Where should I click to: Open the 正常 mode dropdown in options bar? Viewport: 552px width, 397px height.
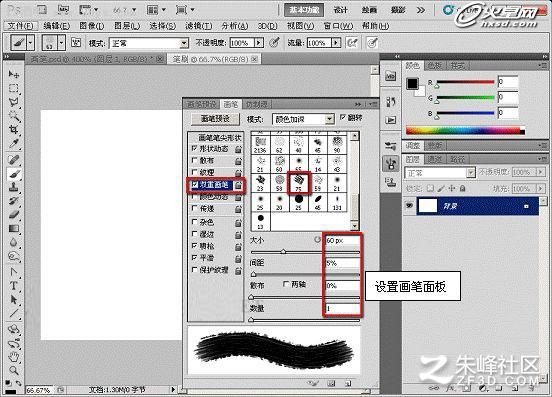coord(149,43)
